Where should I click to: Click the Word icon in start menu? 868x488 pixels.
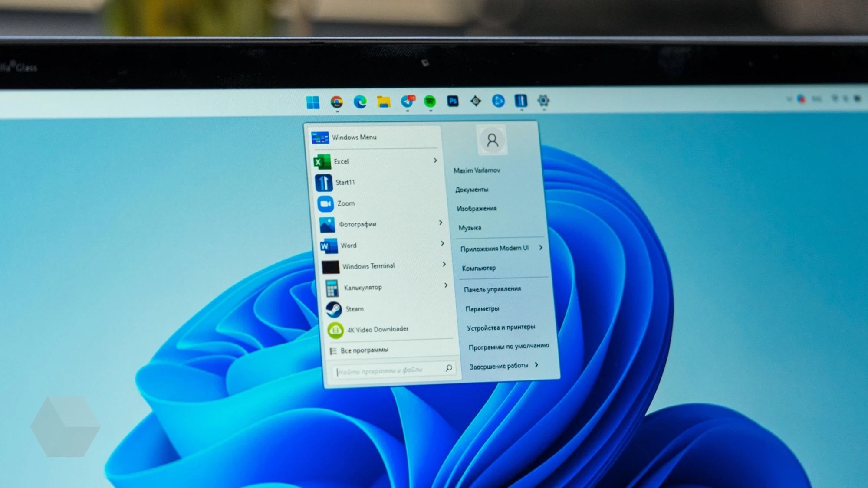329,246
